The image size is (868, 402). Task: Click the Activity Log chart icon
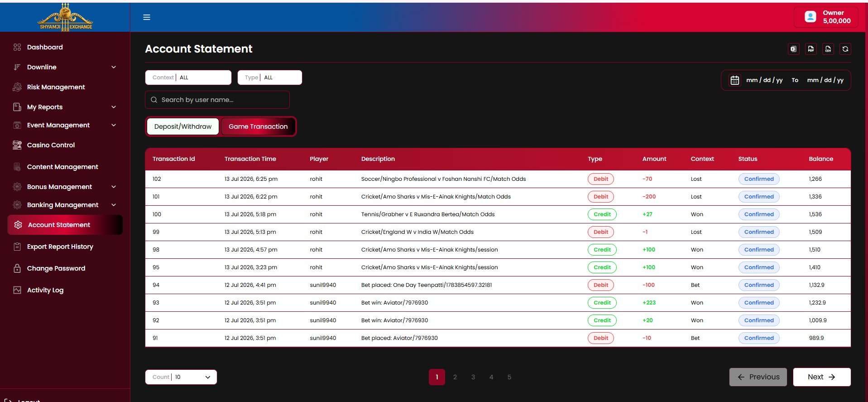pyautogui.click(x=17, y=290)
